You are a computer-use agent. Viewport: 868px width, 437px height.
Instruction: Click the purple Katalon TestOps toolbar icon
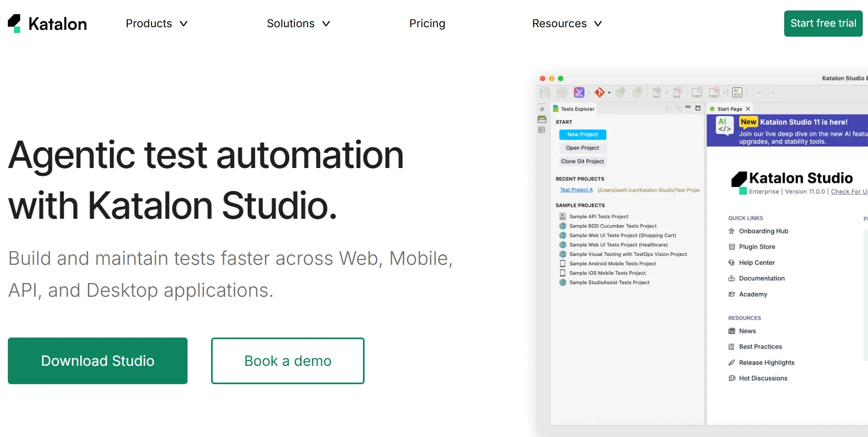579,93
